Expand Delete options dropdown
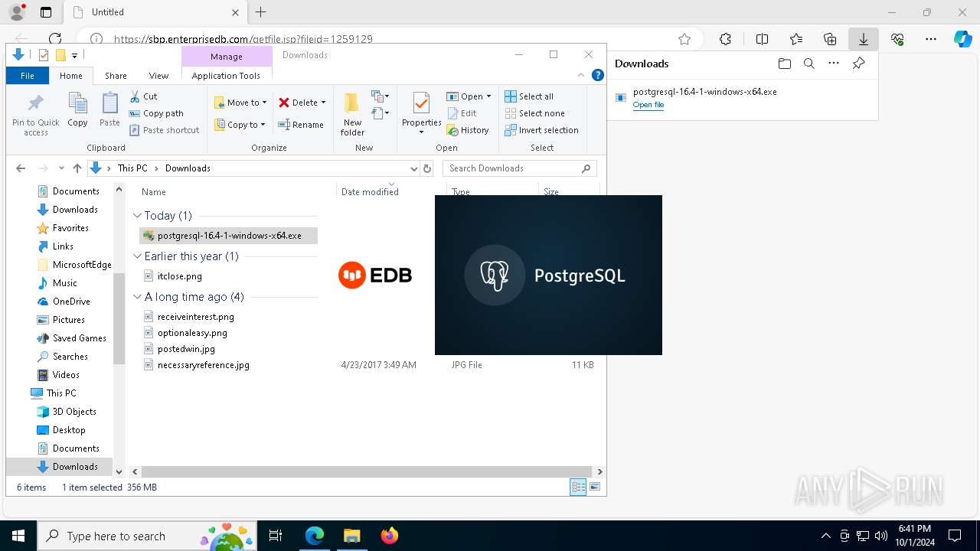Screen dimensions: 980x551 coord(323,103)
